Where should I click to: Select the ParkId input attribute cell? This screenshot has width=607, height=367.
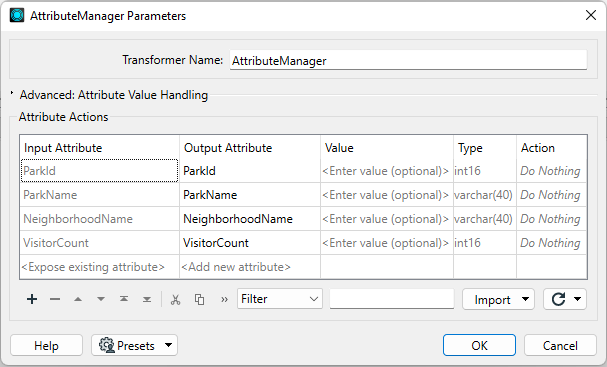click(99, 171)
